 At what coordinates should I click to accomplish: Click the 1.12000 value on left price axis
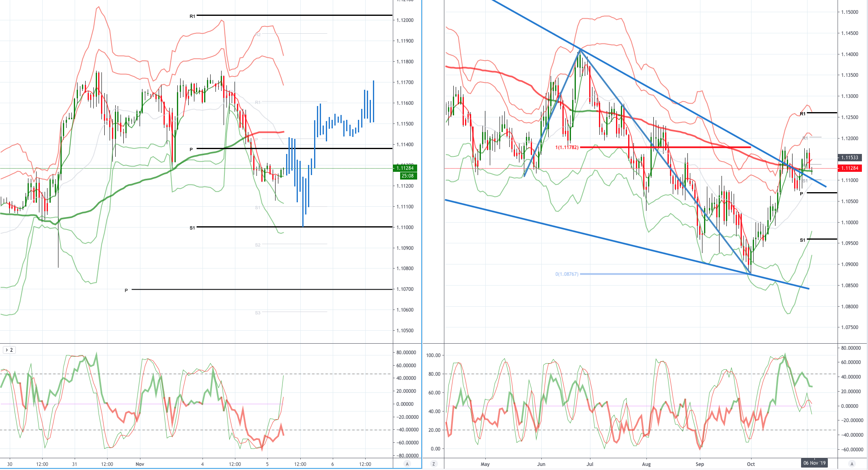click(405, 20)
